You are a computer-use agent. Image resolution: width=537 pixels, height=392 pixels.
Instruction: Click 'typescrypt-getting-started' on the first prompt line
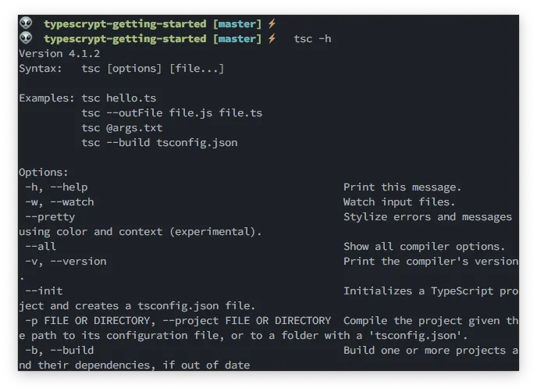[125, 24]
